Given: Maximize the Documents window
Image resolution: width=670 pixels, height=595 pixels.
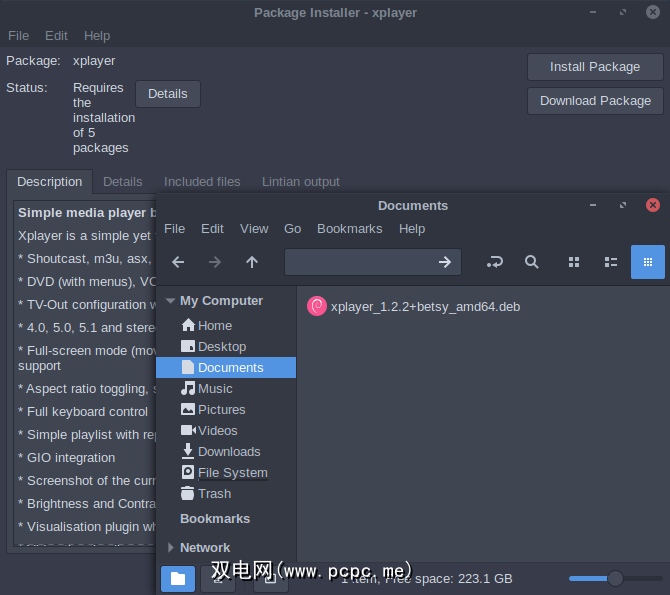Looking at the screenshot, I should (623, 205).
